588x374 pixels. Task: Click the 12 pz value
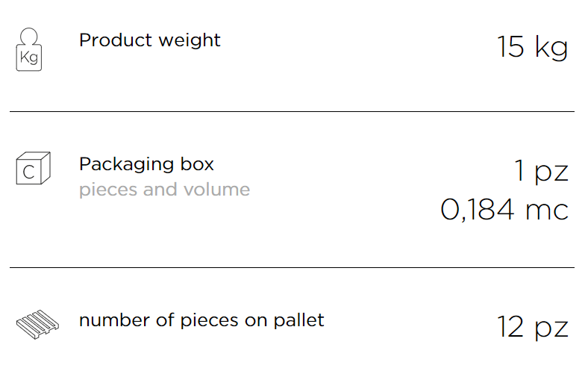pyautogui.click(x=533, y=328)
